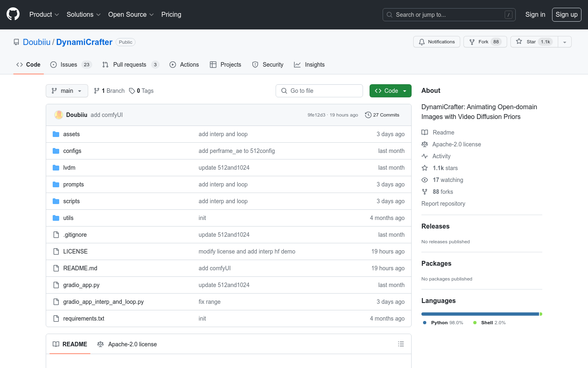The image size is (588, 368).
Task: Focus the Search or jump to field
Action: pos(449,15)
